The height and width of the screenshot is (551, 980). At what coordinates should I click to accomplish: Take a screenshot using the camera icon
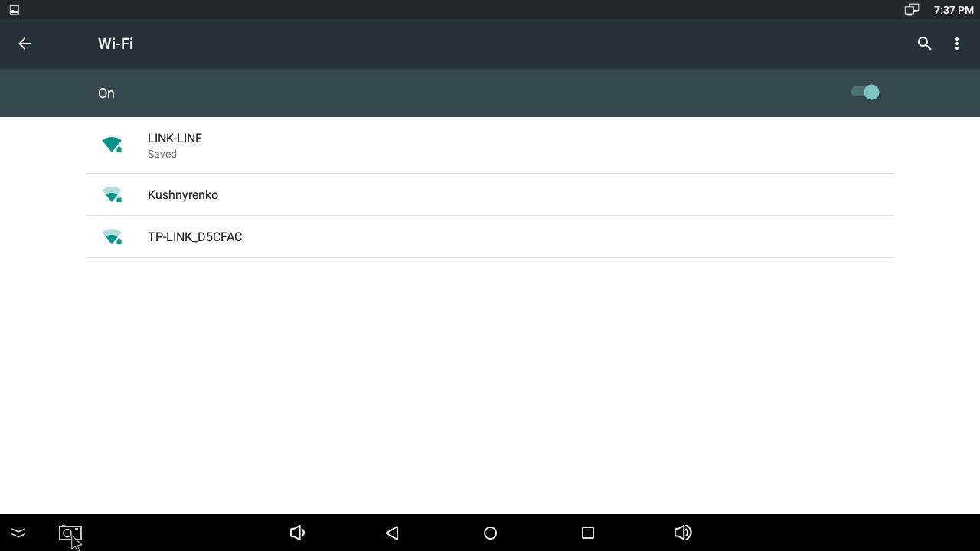(x=70, y=533)
